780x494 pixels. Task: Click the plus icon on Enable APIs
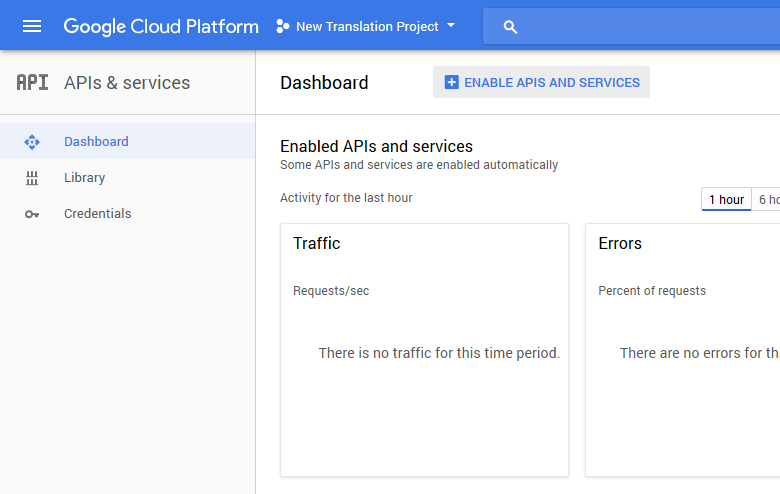451,82
